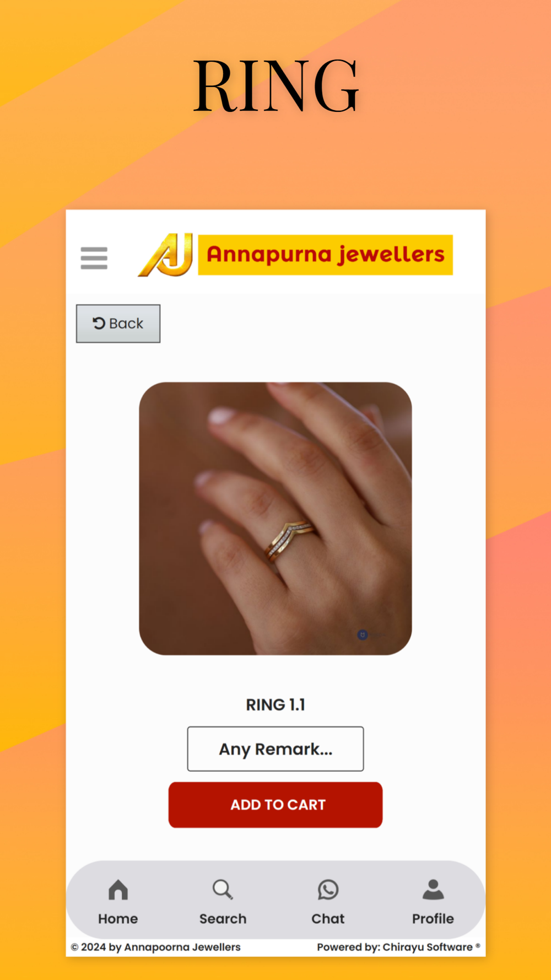Click the small blue badge on ring photo
The image size is (551, 980).
point(363,635)
